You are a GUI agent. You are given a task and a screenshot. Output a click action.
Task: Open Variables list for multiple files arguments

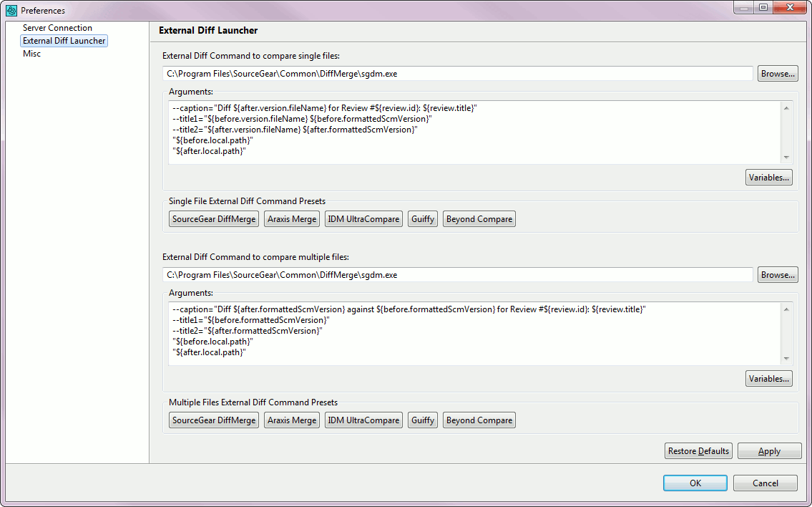coord(768,378)
